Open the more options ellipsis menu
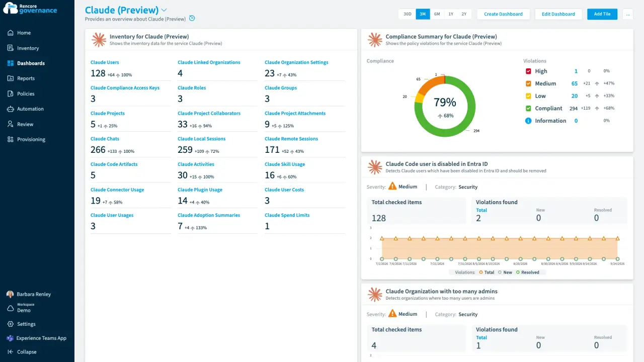644x362 pixels. point(627,14)
